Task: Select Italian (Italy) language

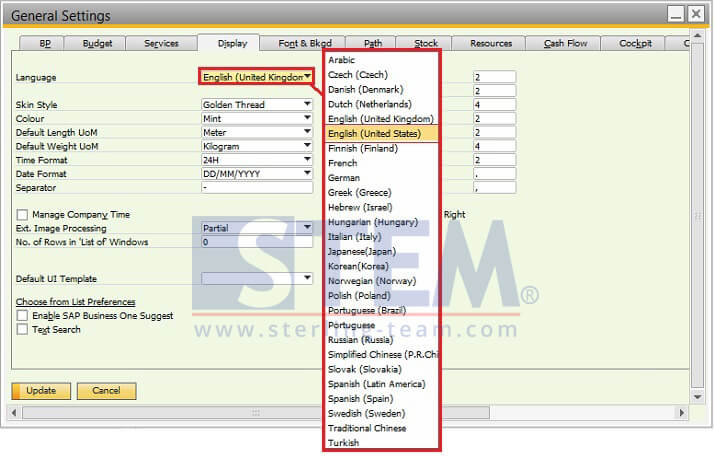Action: pyautogui.click(x=382, y=236)
